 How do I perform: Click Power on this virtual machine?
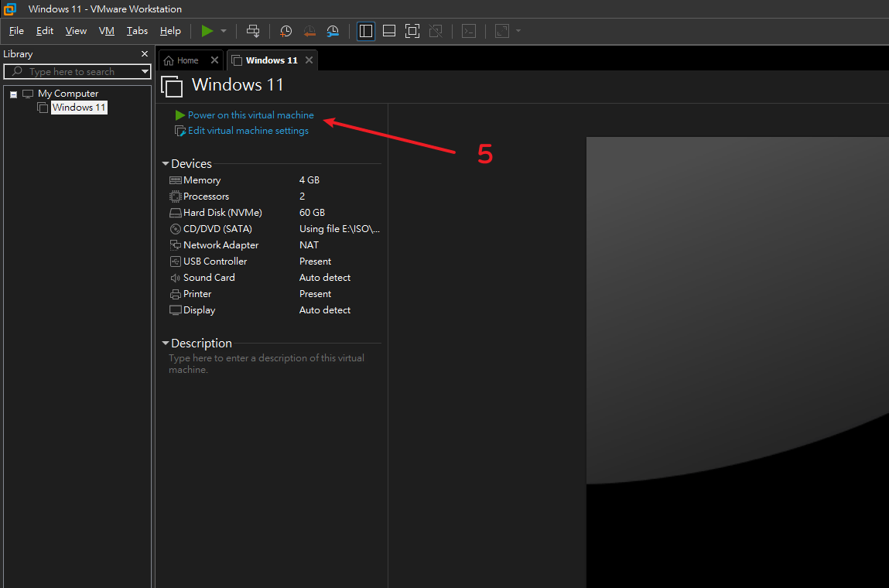pyautogui.click(x=251, y=115)
